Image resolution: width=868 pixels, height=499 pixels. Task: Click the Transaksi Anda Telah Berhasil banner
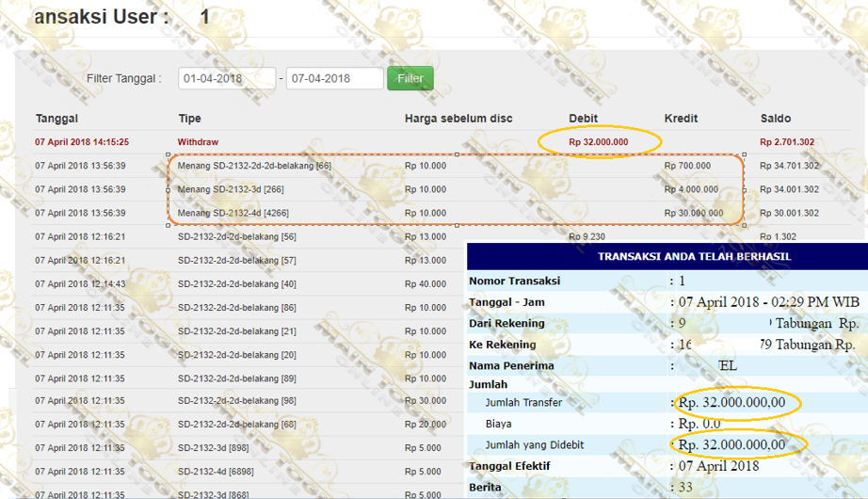tap(695, 256)
